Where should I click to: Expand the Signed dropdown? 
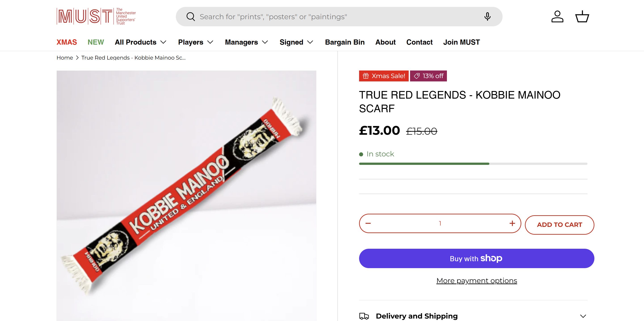point(296,42)
